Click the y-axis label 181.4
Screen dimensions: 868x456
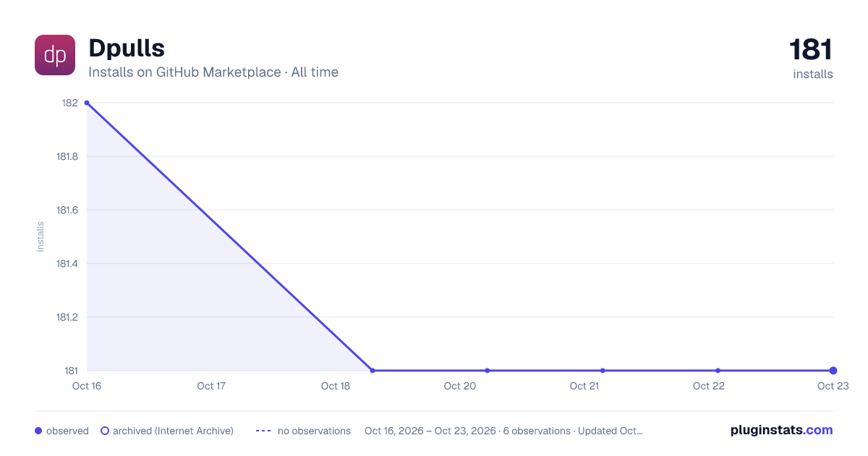[67, 263]
